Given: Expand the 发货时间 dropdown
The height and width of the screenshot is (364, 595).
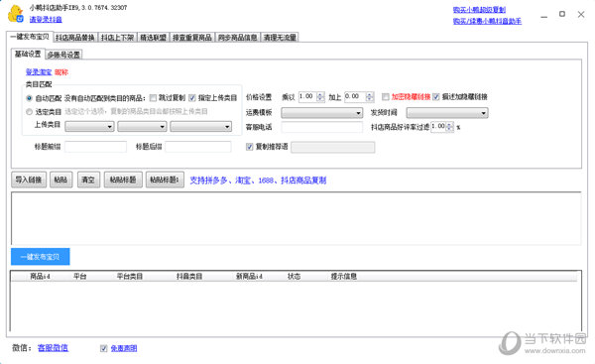Looking at the screenshot, I should tap(447, 113).
